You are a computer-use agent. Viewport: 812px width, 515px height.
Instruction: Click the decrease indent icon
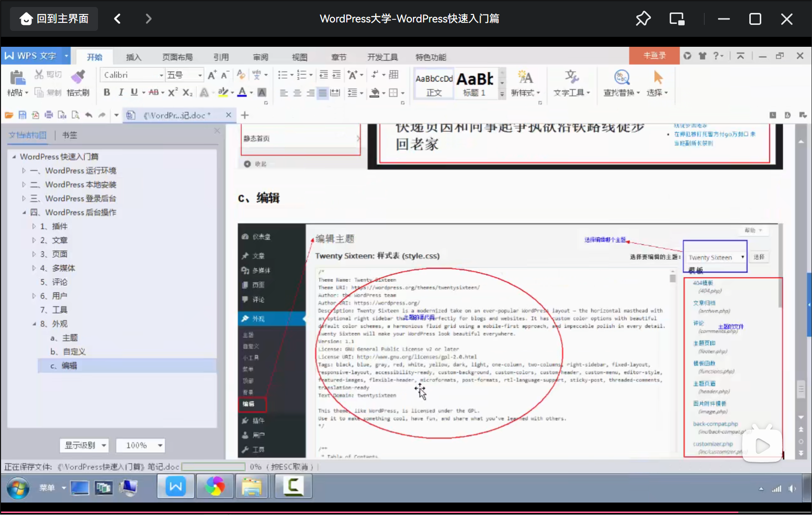click(x=323, y=75)
